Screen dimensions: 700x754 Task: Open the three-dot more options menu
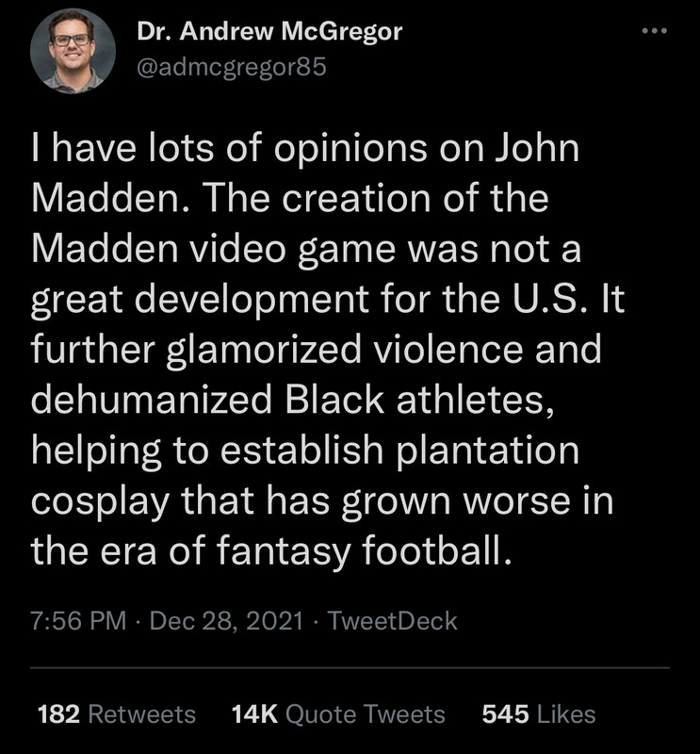[655, 31]
